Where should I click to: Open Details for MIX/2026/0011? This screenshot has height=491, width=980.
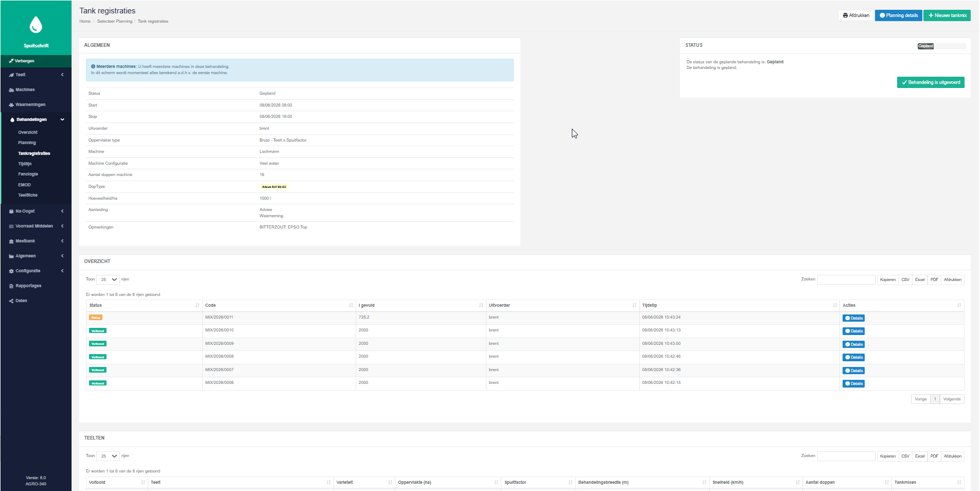(853, 318)
